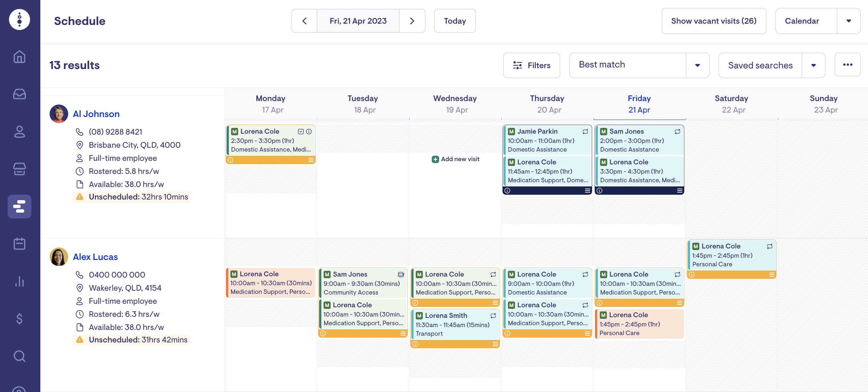Open Sam Jones 9:00am Community Access visit

tap(363, 283)
